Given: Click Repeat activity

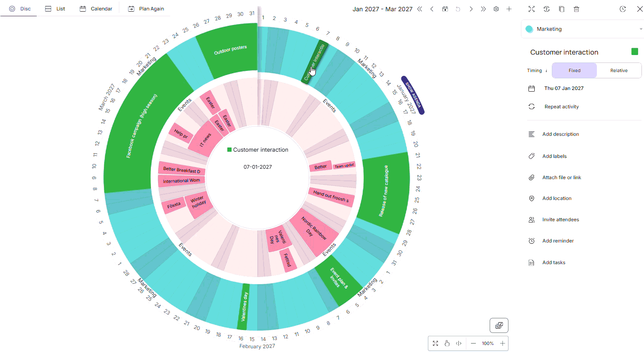Looking at the screenshot, I should click(561, 107).
